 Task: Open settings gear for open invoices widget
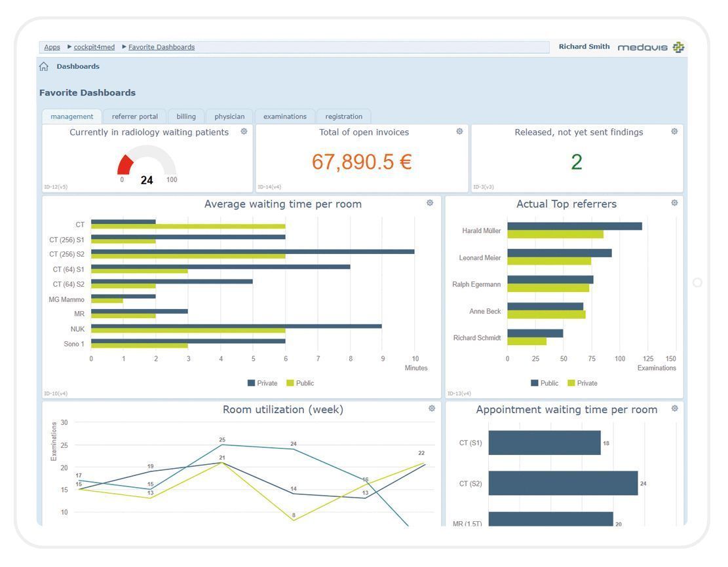coord(459,132)
